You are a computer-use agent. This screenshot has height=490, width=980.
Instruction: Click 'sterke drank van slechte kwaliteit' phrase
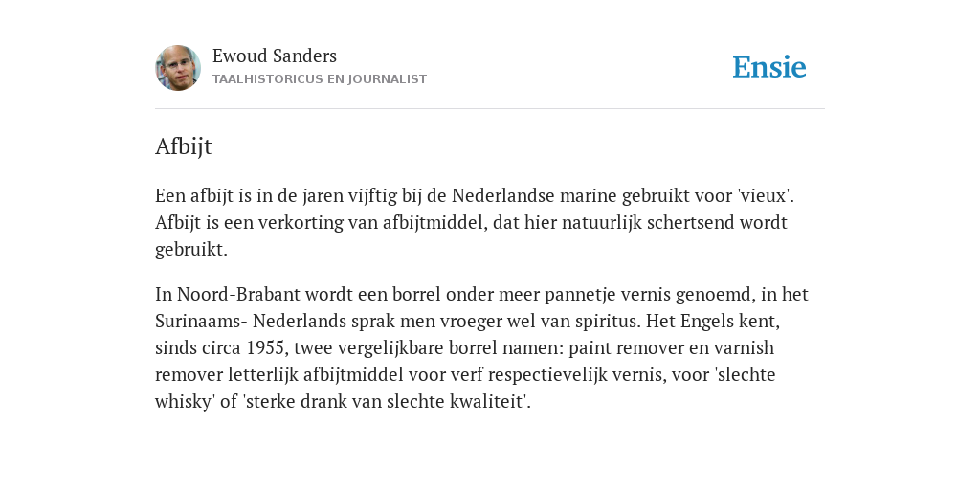click(385, 402)
